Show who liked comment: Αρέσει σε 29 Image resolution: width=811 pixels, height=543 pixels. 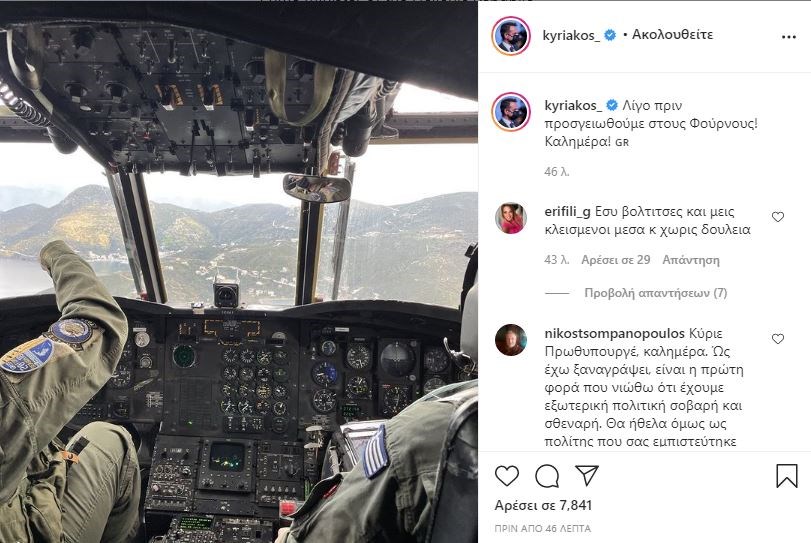click(615, 260)
